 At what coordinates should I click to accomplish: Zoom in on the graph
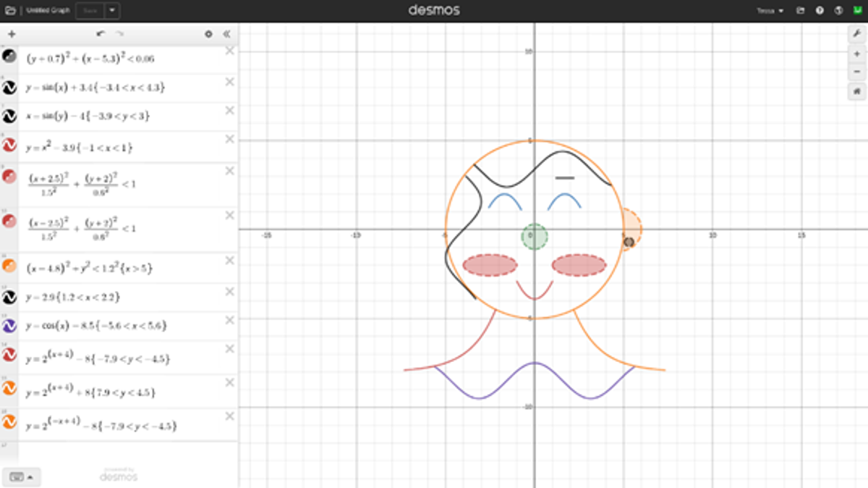click(x=856, y=54)
